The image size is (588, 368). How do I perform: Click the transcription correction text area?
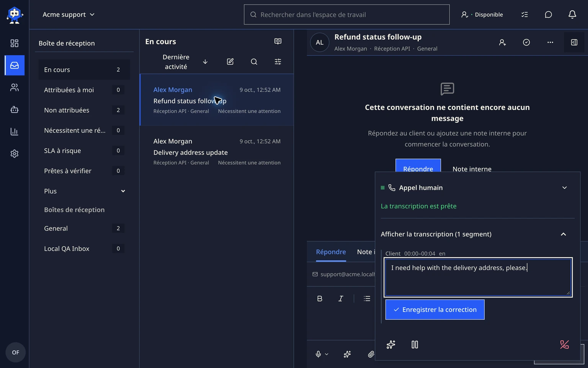coord(478,277)
